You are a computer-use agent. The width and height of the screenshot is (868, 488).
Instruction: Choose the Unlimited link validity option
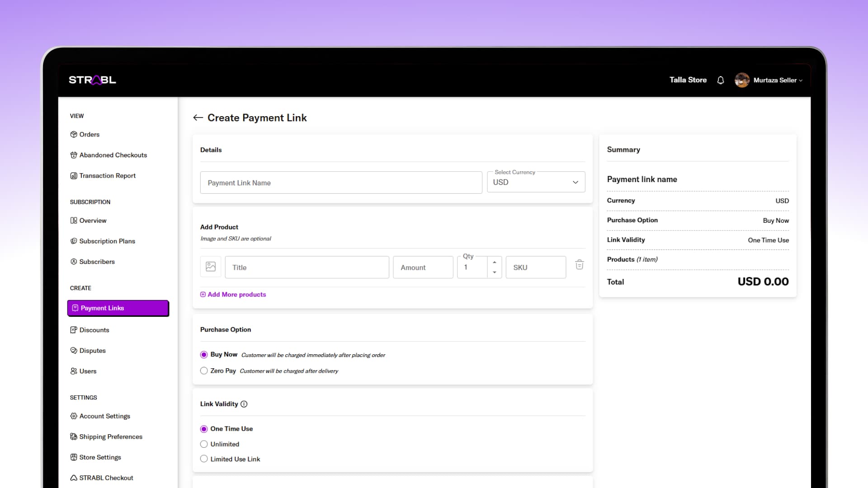coord(204,444)
